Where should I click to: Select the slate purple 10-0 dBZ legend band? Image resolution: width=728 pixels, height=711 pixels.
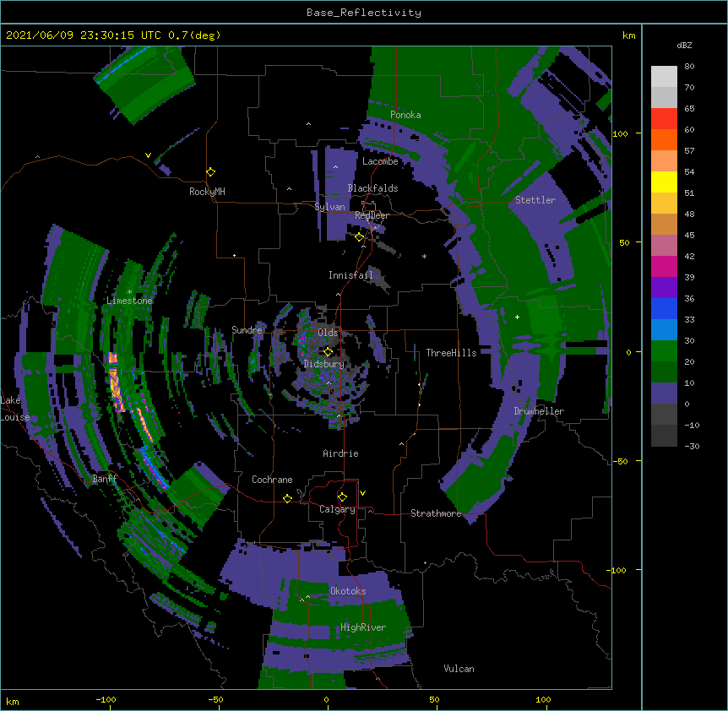tap(664, 393)
